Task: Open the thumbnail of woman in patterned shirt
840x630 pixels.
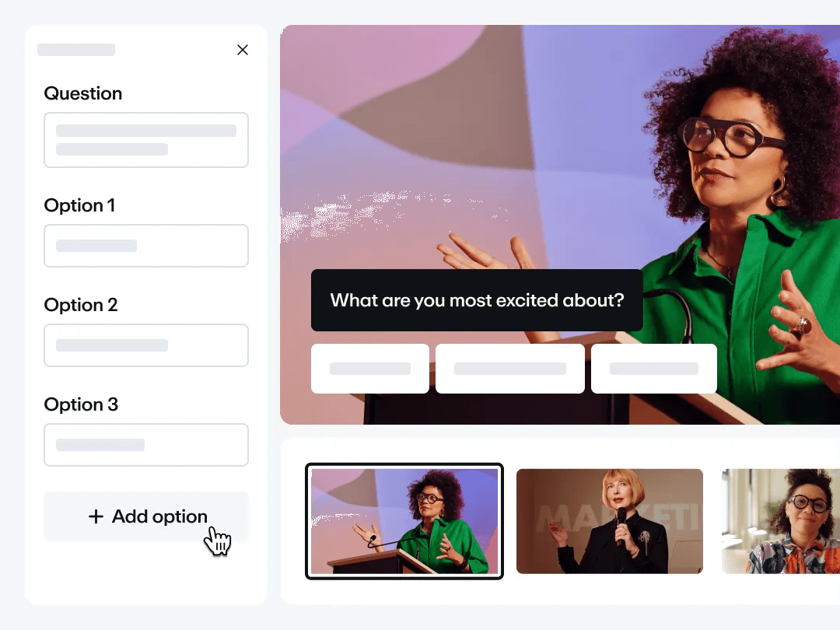Action: click(x=781, y=521)
